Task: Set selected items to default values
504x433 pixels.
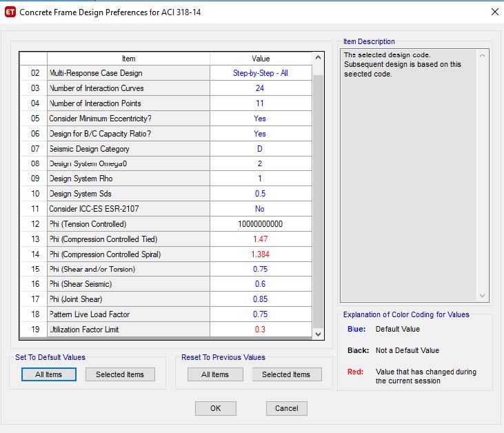Action: [x=120, y=374]
